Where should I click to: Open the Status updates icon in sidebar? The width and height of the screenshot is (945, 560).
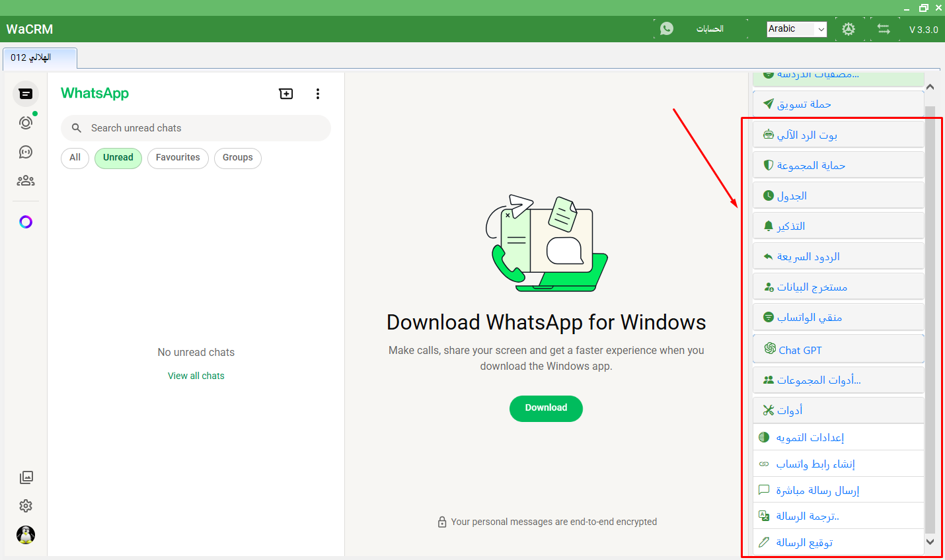click(x=26, y=123)
